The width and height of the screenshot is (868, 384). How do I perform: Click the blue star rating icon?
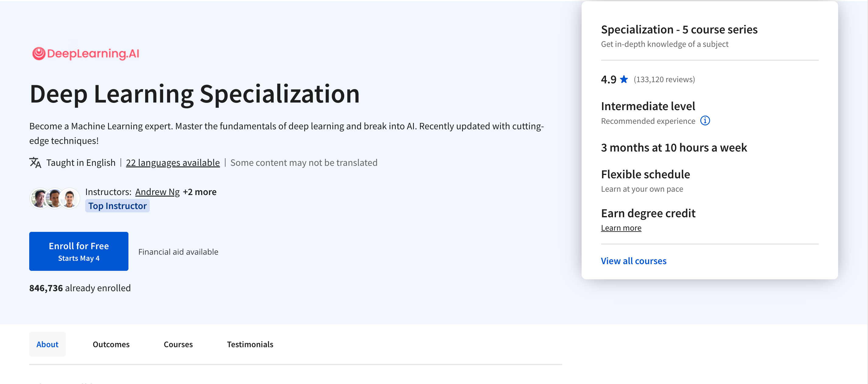[x=624, y=79]
